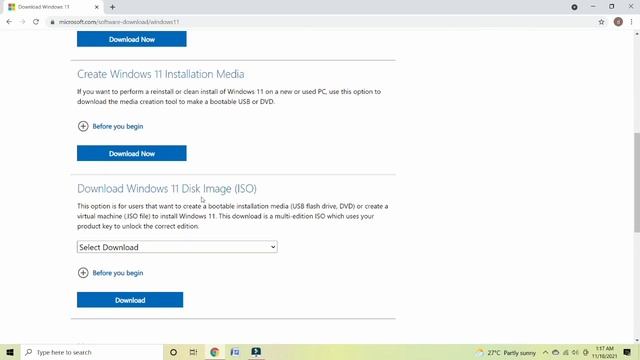Click the last pinned app icon on the taskbar
640x360 pixels.
[256, 352]
